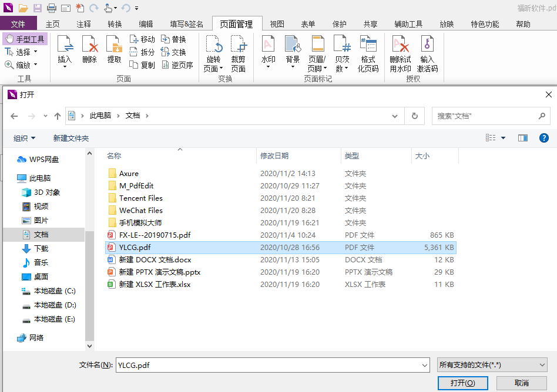This screenshot has width=557, height=392.
Task: Click the 拆分 split document tool
Action: pos(142,52)
